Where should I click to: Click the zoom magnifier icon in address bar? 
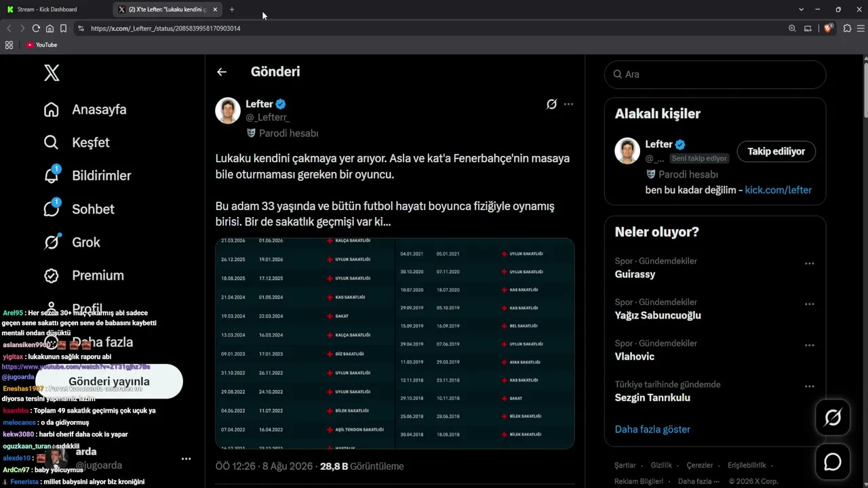(x=792, y=28)
